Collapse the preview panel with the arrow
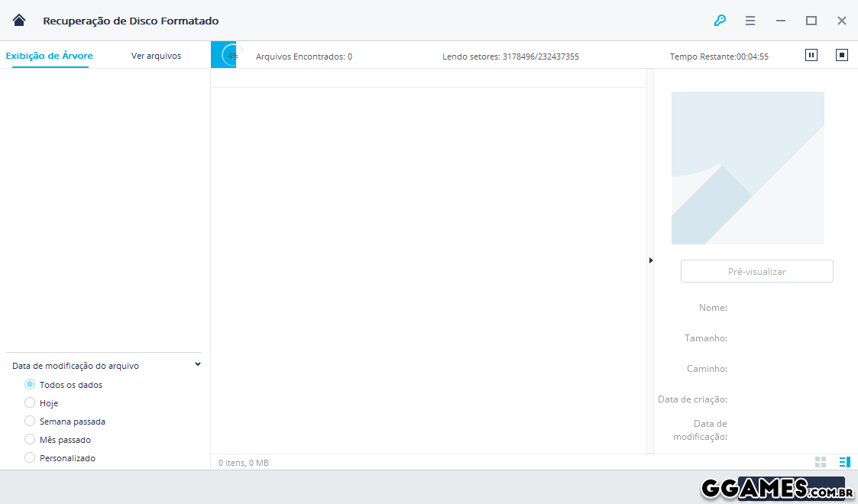Image resolution: width=858 pixels, height=504 pixels. tap(651, 260)
